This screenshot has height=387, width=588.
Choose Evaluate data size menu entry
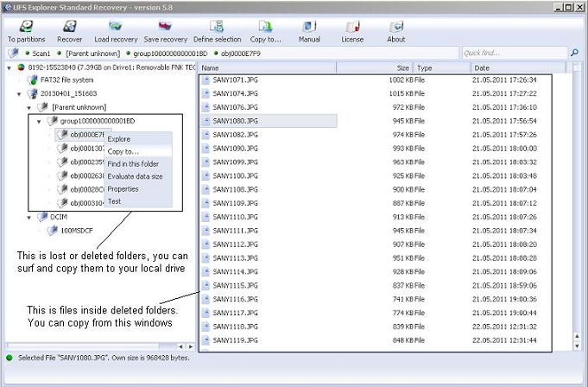pos(135,176)
